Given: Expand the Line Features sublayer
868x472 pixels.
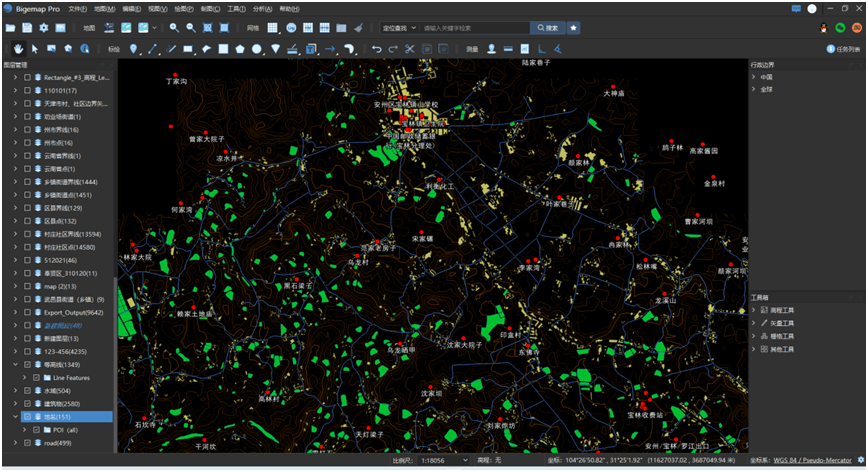Looking at the screenshot, I should (24, 377).
